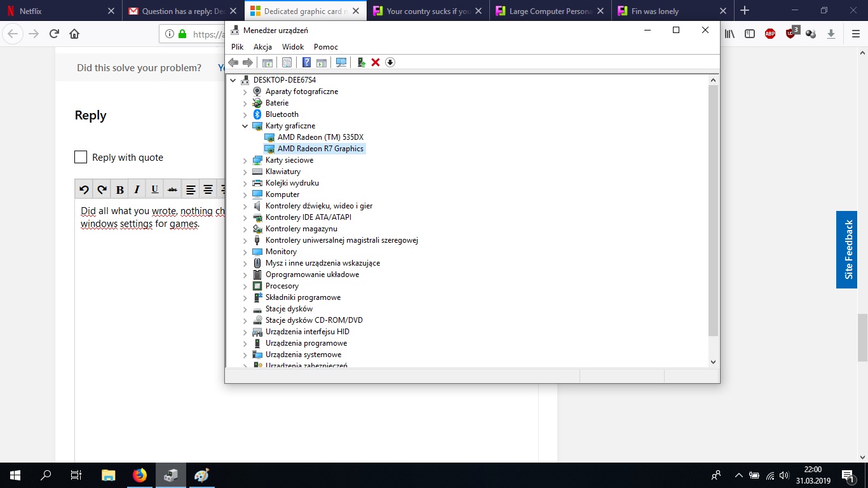Open the Pomoc menu
The image size is (868, 488).
[x=326, y=47]
